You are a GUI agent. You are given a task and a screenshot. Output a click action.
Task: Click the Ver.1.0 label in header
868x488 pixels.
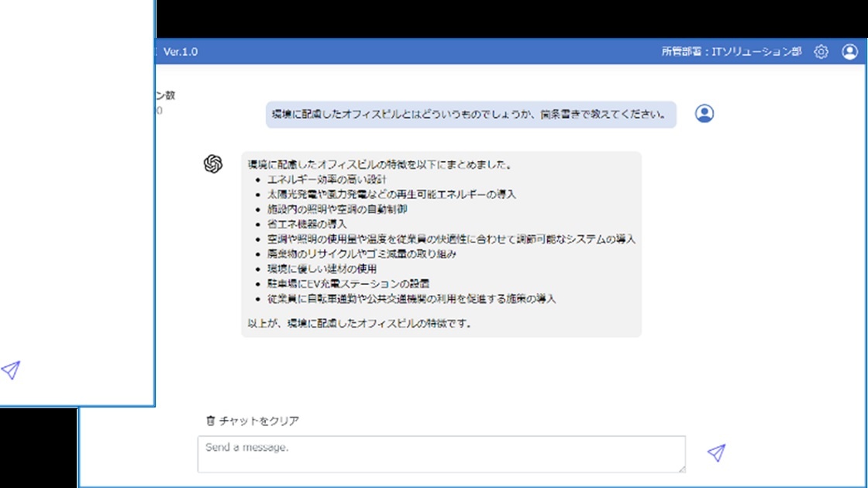[181, 52]
